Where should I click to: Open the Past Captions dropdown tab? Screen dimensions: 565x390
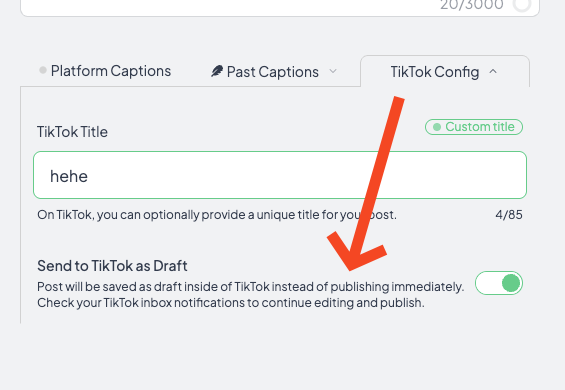pos(274,71)
